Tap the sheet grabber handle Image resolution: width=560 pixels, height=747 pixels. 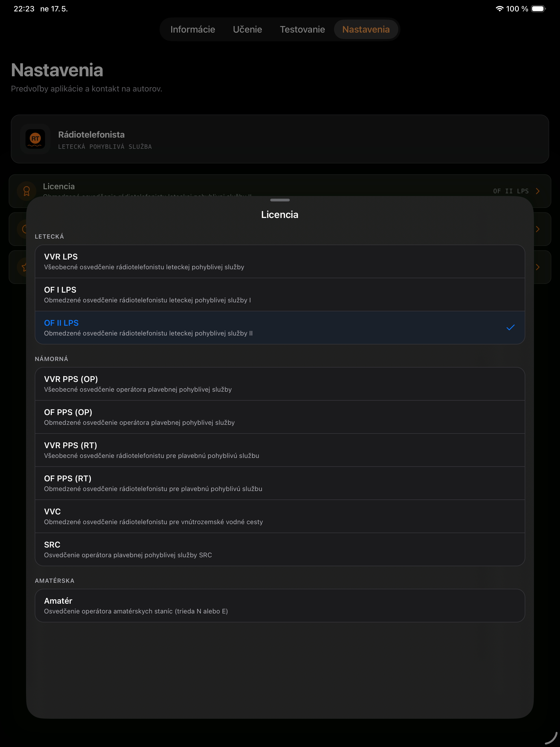[x=280, y=200]
